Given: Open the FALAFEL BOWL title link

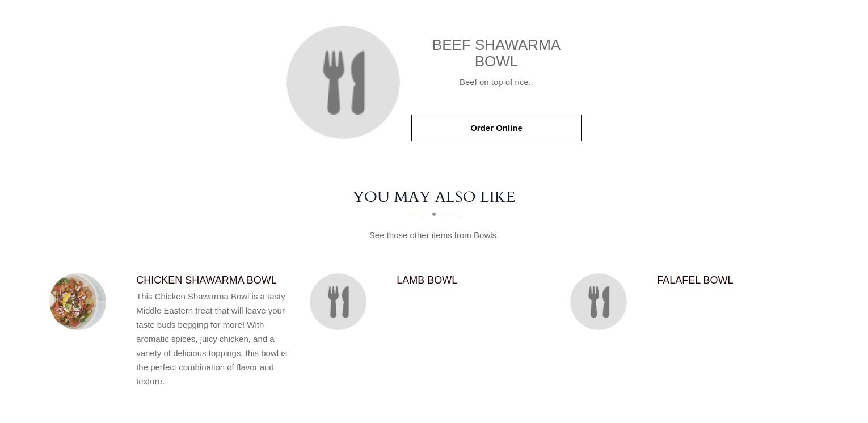Looking at the screenshot, I should coord(695,280).
